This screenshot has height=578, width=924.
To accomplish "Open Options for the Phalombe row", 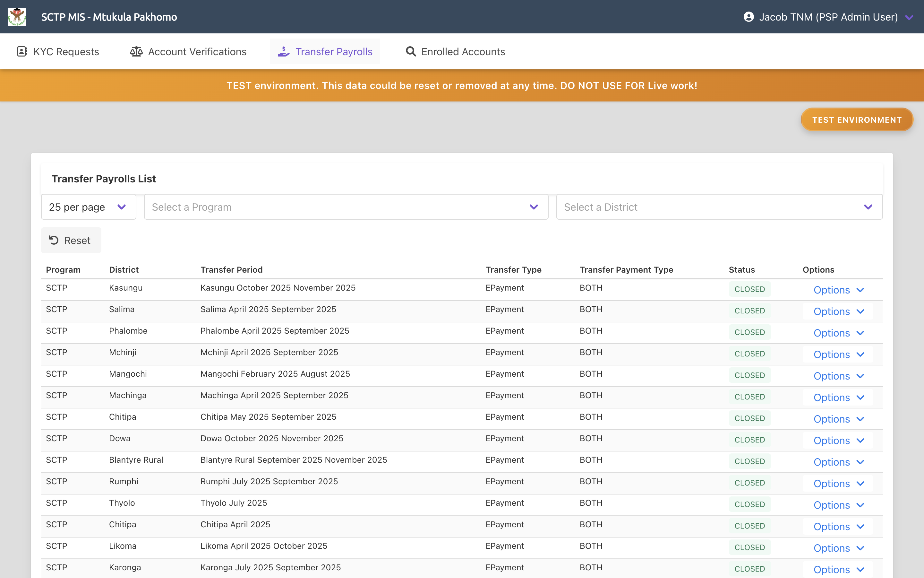I will pos(838,333).
